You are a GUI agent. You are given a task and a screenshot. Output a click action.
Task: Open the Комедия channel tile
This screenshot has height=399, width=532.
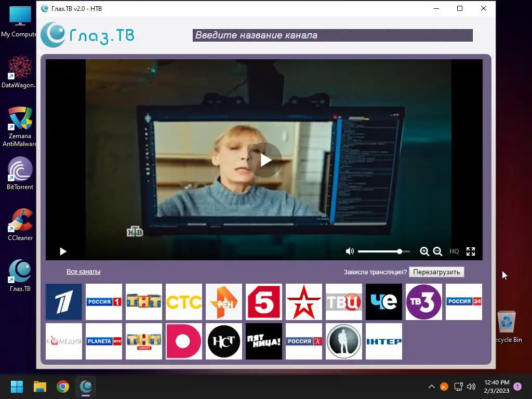click(x=64, y=341)
